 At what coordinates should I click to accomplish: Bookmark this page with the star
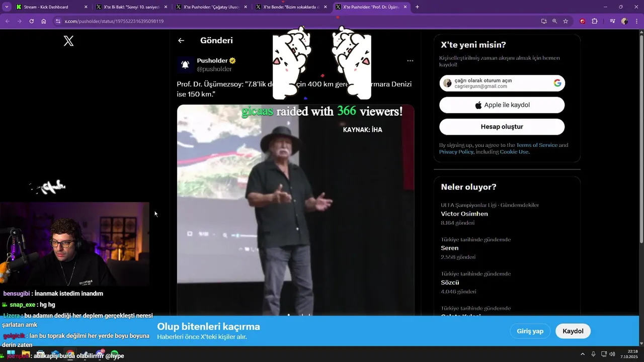coord(566,21)
